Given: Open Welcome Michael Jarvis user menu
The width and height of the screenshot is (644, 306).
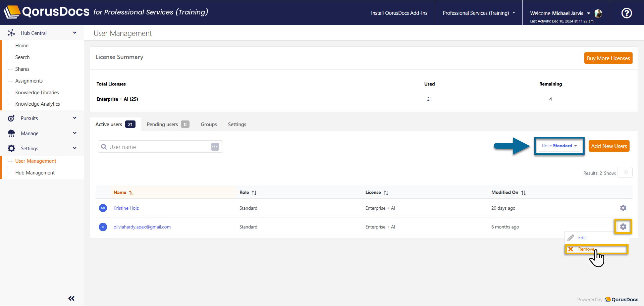Looking at the screenshot, I should [560, 13].
